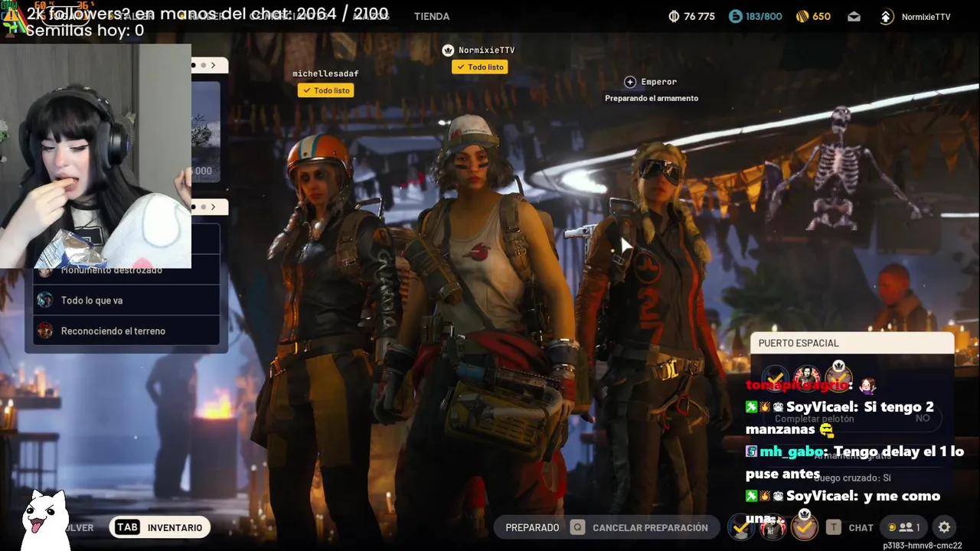Click the PREPARADO status label
This screenshot has width=980, height=551.
532,528
